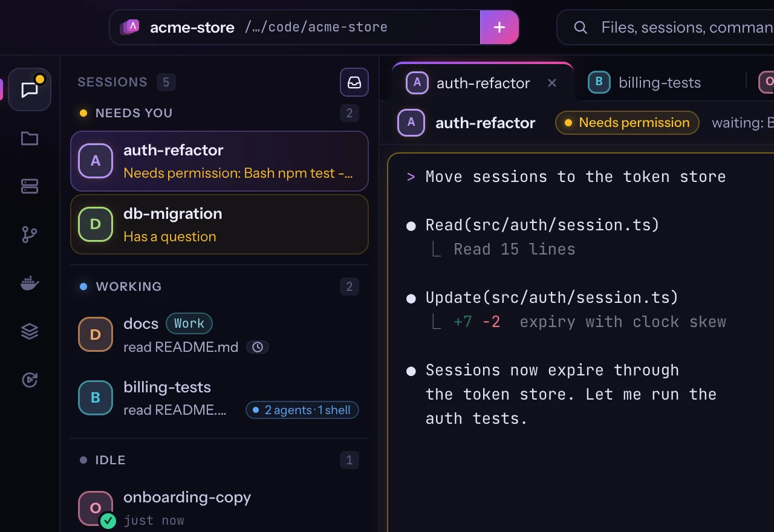Open the acme-store project selector
Image resolution: width=774 pixels, height=532 pixels.
[x=294, y=27]
